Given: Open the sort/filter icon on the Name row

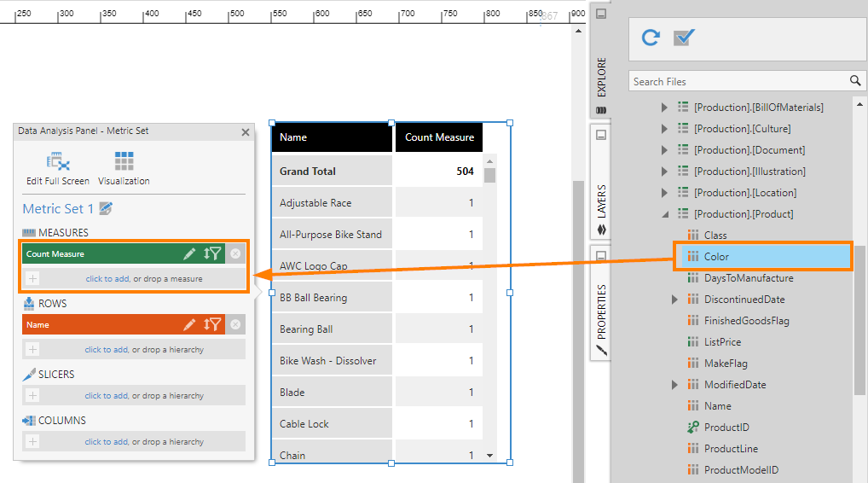Looking at the screenshot, I should point(212,324).
